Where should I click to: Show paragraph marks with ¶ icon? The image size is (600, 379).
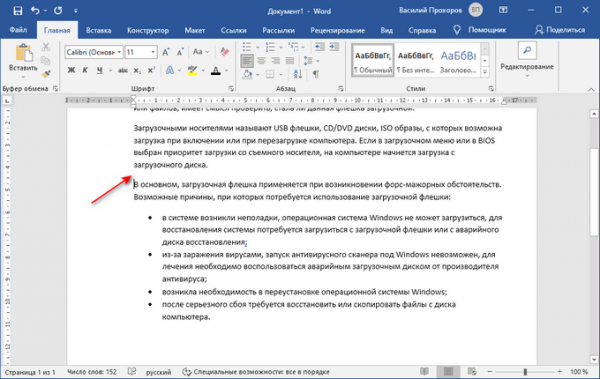coord(316,74)
